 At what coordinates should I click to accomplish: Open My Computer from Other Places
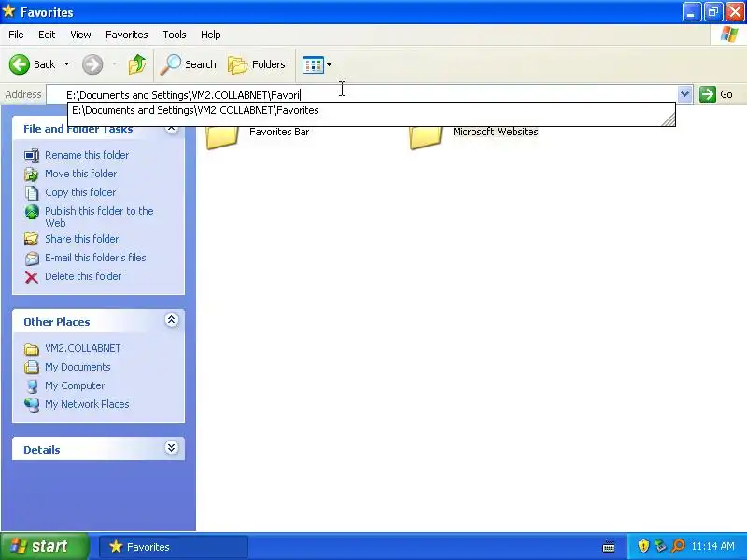click(x=75, y=385)
